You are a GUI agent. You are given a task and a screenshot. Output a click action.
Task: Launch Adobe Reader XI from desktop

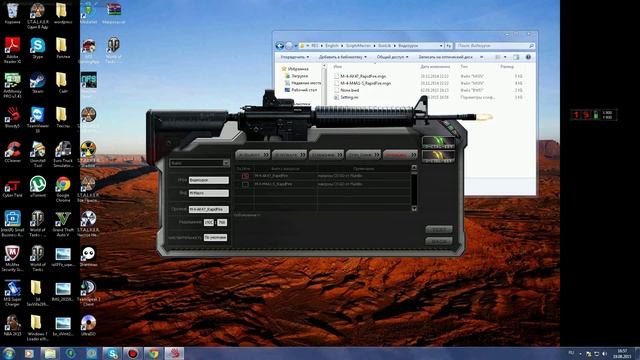click(x=12, y=50)
